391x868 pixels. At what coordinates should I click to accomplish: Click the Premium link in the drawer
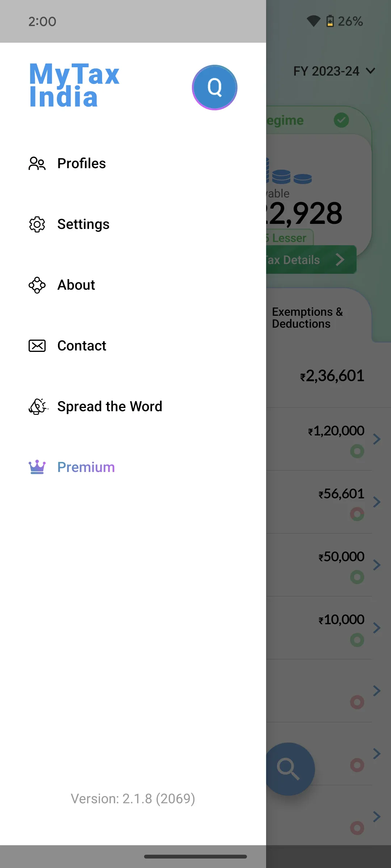(86, 467)
